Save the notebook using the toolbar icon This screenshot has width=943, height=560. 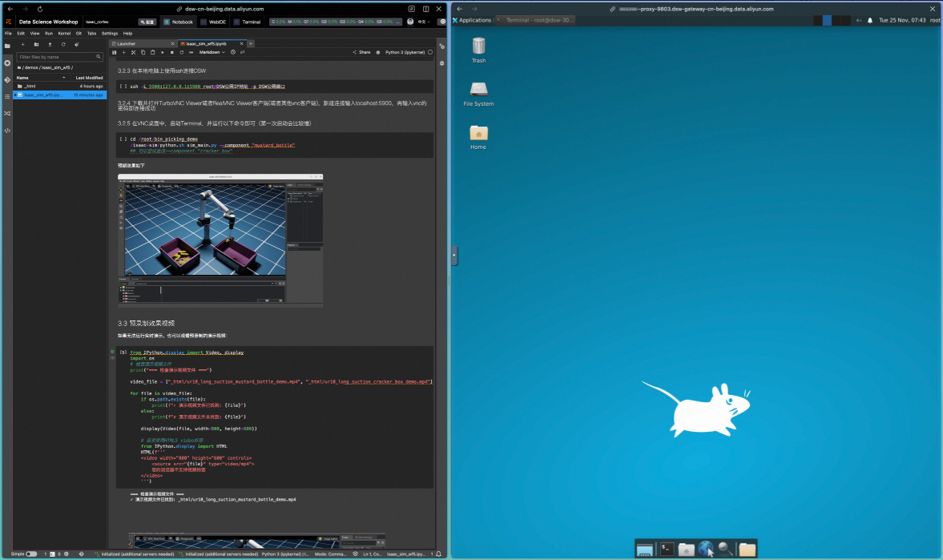coord(115,52)
